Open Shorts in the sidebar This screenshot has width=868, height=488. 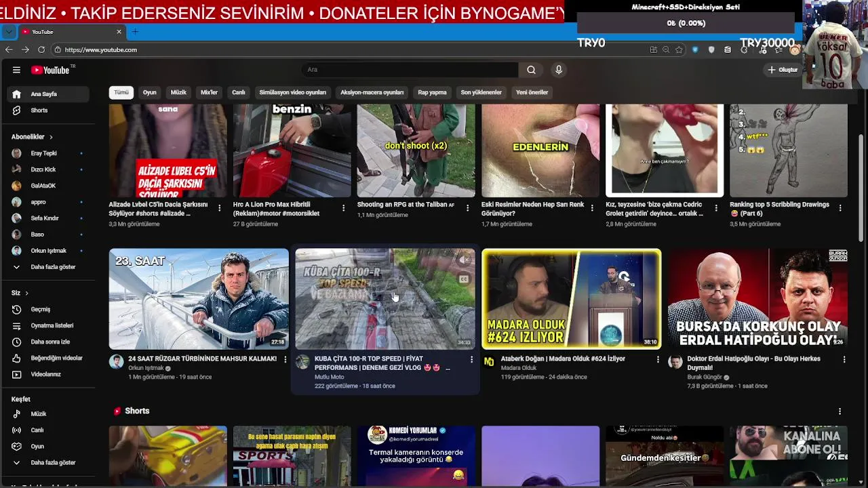click(x=47, y=110)
